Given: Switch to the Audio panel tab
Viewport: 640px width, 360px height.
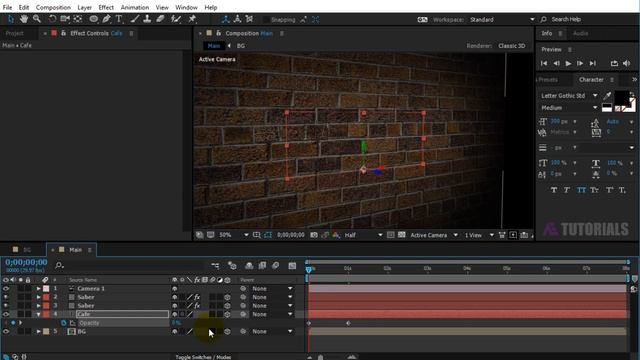Looking at the screenshot, I should (580, 33).
